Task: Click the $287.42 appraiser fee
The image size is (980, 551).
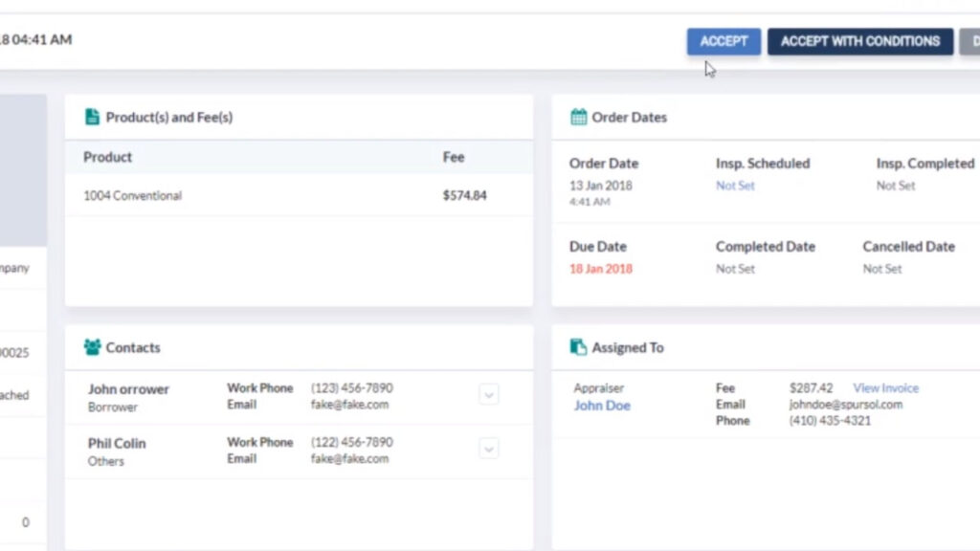Action: (811, 388)
